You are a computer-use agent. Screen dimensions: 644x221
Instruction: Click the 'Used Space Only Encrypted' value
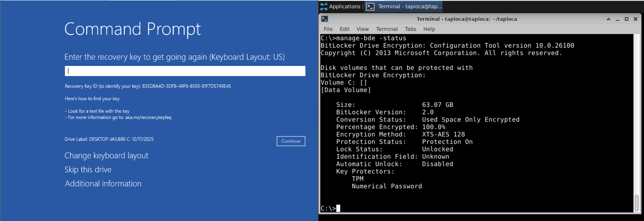470,119
